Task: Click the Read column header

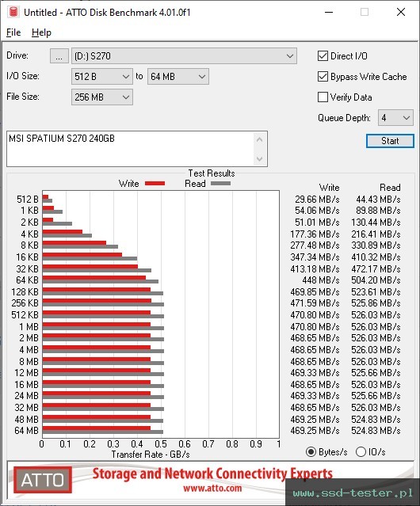Action: click(390, 188)
